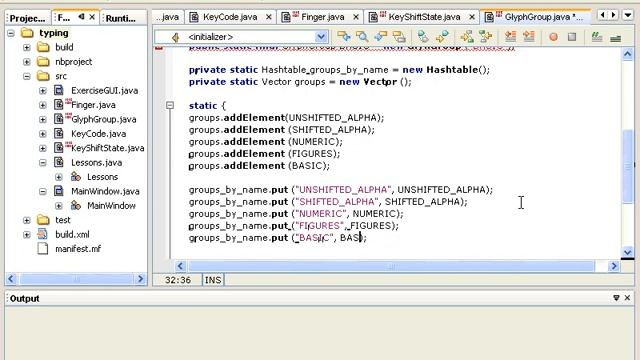Click the magnifier Find Selection toolbar icon
Screen dimensions: 640x360
point(362,37)
